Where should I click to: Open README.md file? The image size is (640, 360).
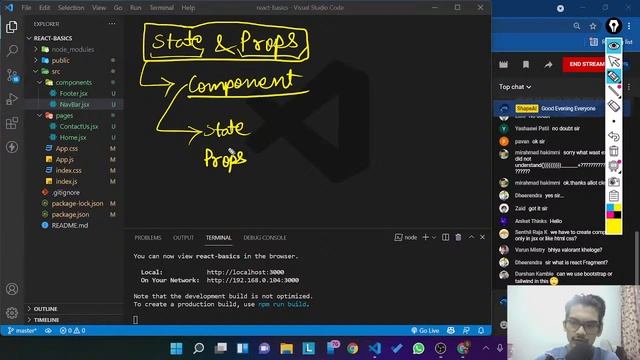(69, 225)
